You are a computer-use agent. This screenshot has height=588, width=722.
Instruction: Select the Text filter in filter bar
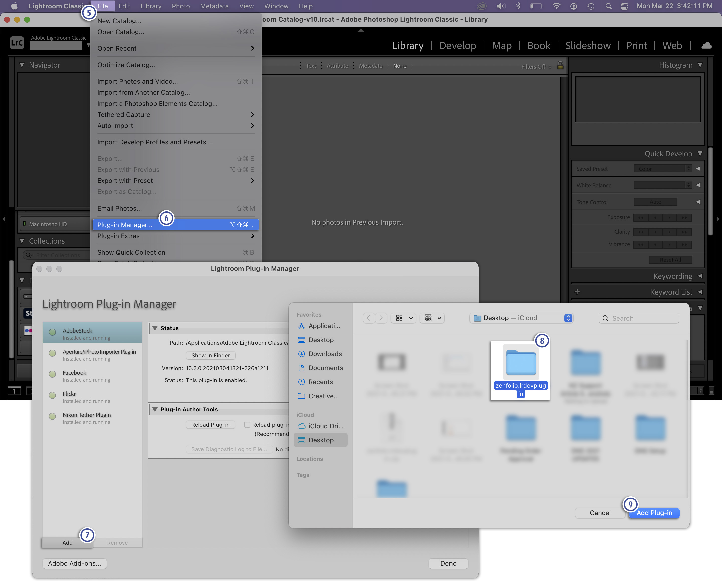pos(311,66)
